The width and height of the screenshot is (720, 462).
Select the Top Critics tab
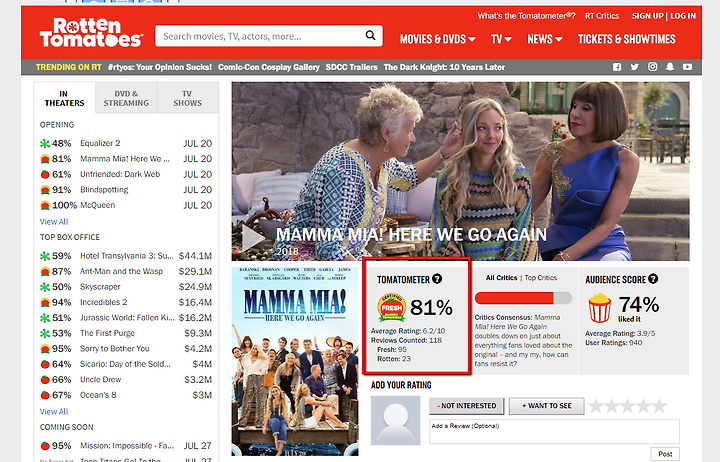(540, 278)
